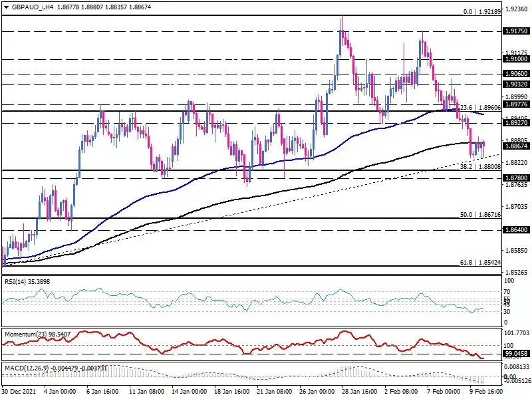Click the 99.0458 momentum level tag

516,354
